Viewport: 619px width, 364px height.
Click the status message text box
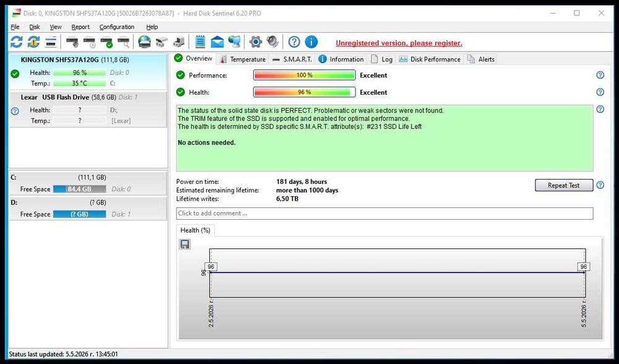384,138
